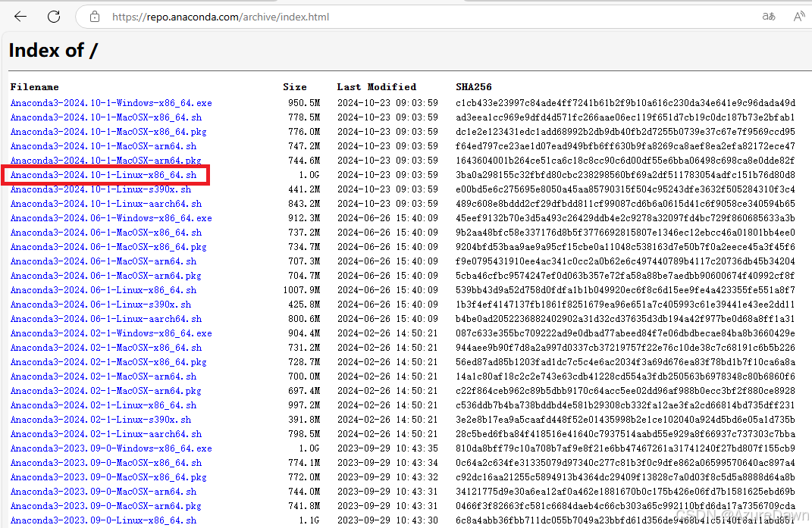
Task: Click the Index of / page heading
Action: [x=53, y=50]
